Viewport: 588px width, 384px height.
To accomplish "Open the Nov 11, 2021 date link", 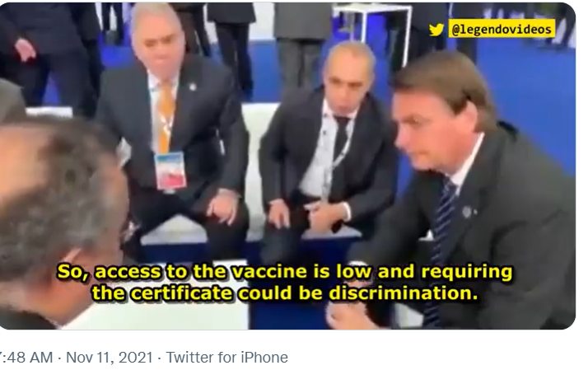I will coord(110,358).
